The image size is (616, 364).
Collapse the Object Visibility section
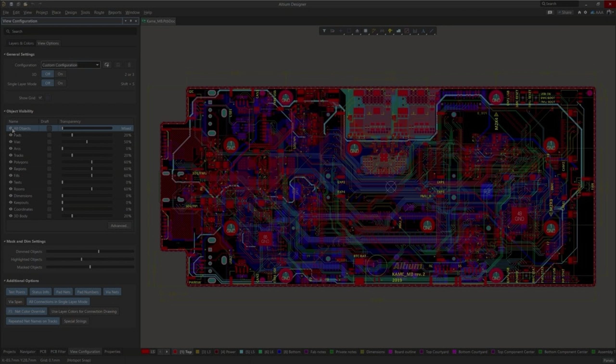pos(5,111)
